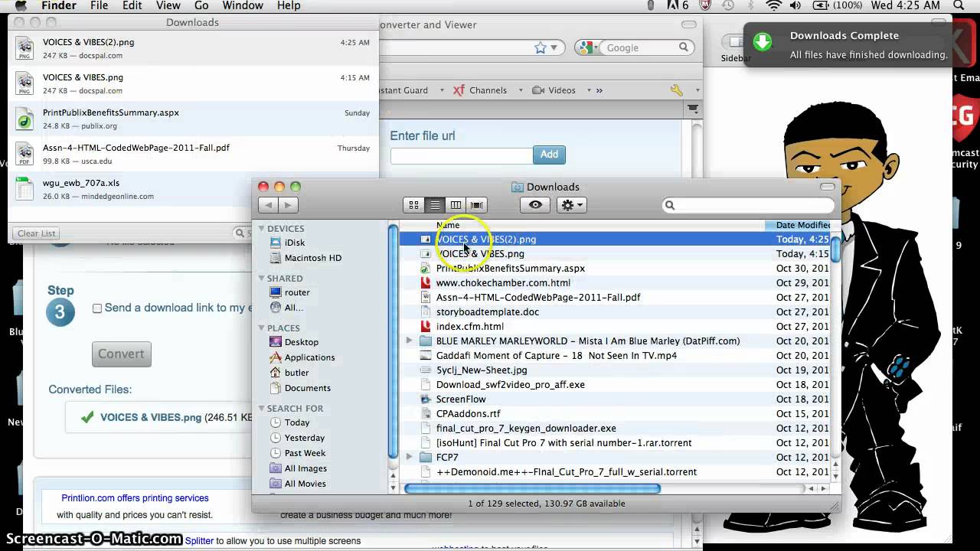
Task: Expand the BLUE MARLEY MARLEYWORLD folder
Action: point(409,341)
